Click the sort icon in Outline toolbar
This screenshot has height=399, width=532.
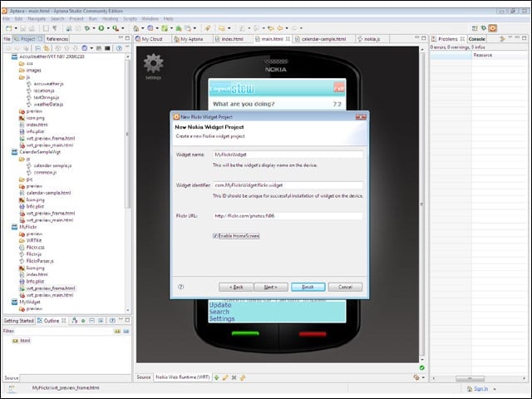tap(74, 321)
